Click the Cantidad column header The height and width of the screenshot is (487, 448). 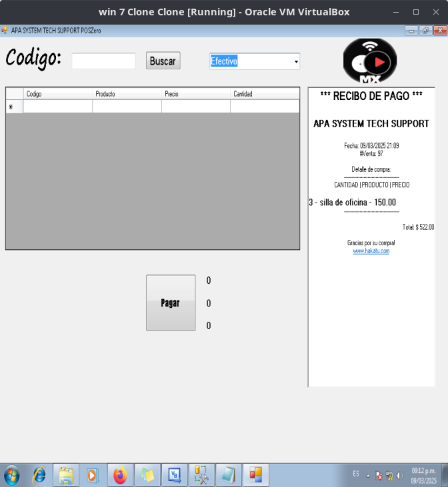pyautogui.click(x=265, y=94)
